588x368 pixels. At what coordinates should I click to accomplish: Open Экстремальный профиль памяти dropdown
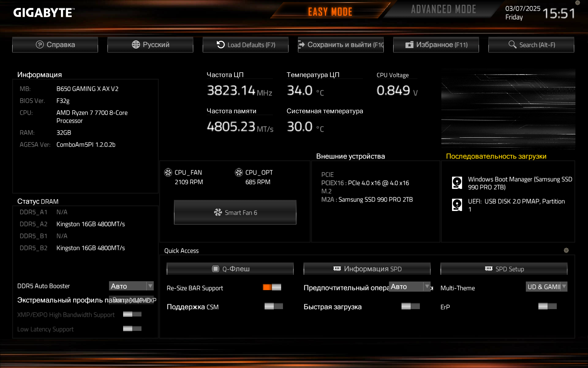(x=131, y=300)
